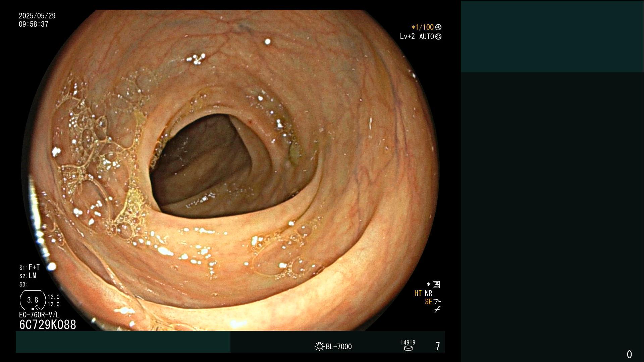Click the scope model EC-760R-V/L
This screenshot has height=362, width=644.
[x=39, y=315]
